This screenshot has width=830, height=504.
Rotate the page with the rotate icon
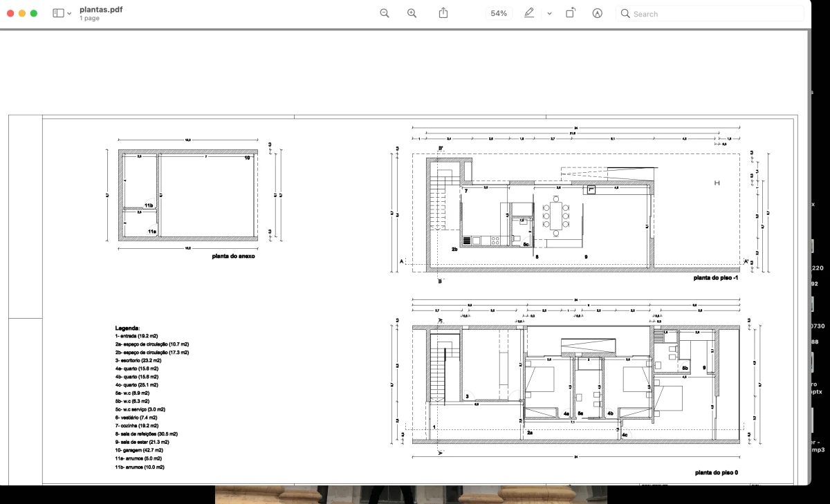[x=571, y=13]
